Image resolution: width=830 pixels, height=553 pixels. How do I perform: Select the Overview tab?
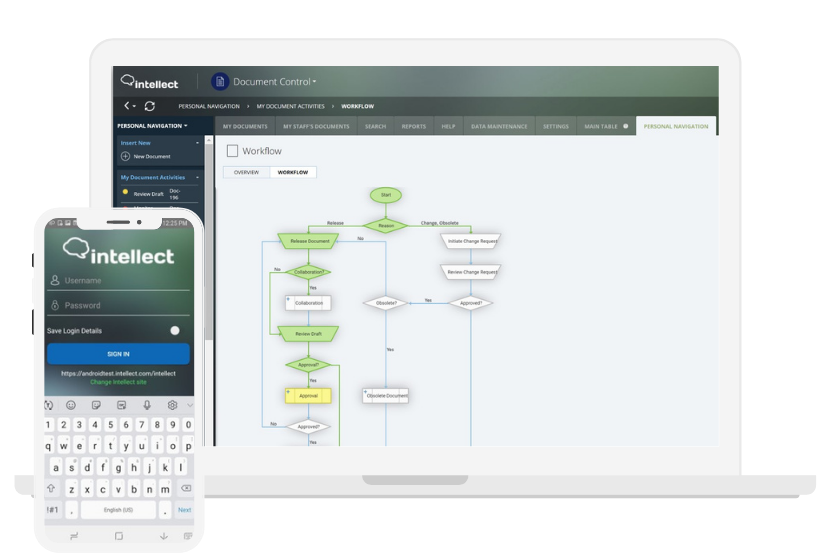(x=246, y=172)
